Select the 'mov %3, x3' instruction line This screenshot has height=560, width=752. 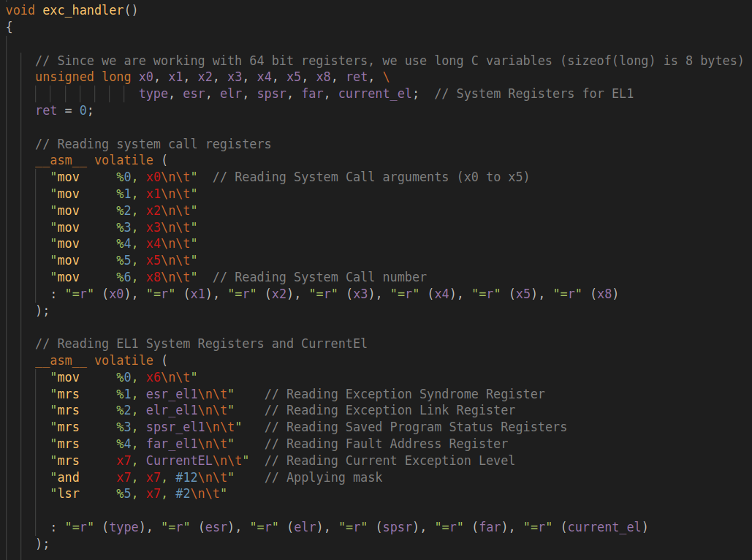tap(124, 227)
